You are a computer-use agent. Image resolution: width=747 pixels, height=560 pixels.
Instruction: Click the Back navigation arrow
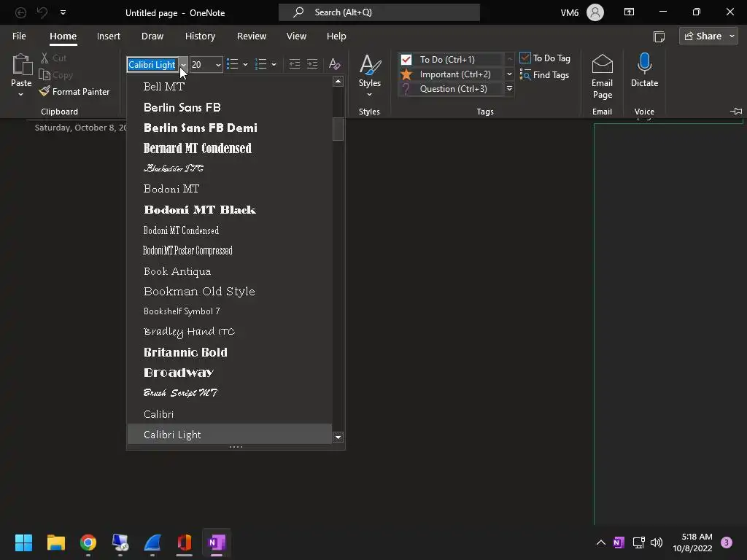coord(20,13)
